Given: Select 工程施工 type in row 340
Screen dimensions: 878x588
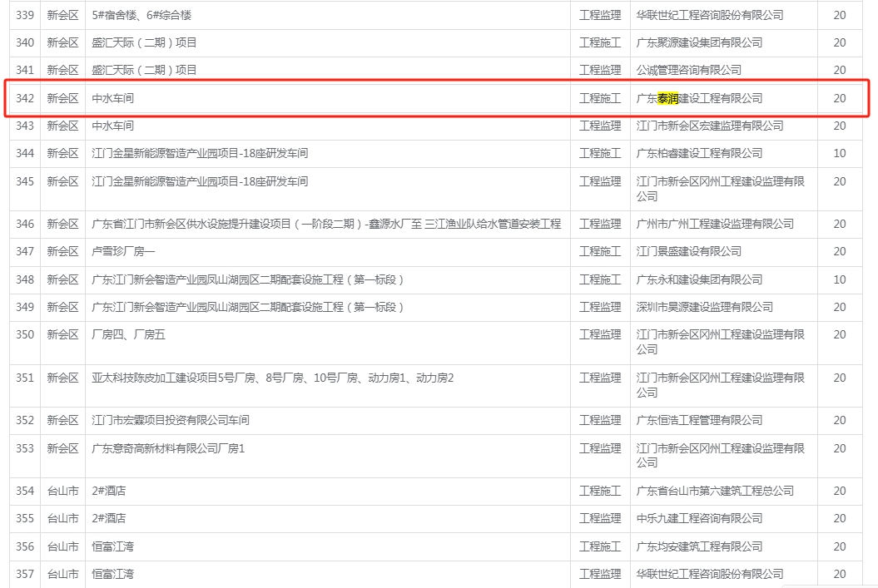Looking at the screenshot, I should click(600, 42).
